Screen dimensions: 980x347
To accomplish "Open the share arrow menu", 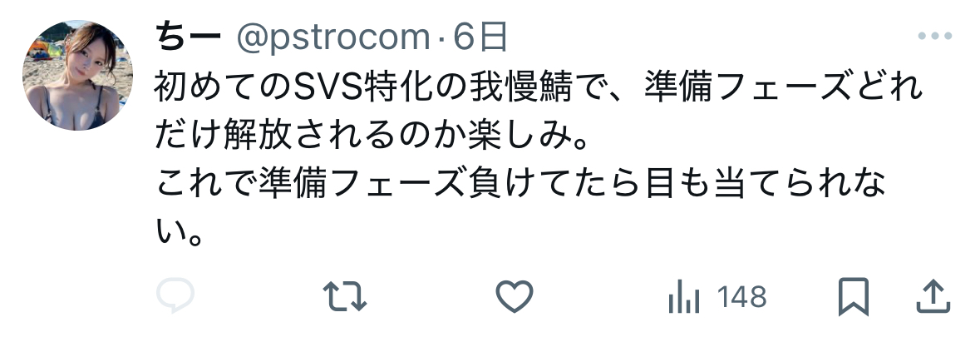I will pyautogui.click(x=933, y=296).
